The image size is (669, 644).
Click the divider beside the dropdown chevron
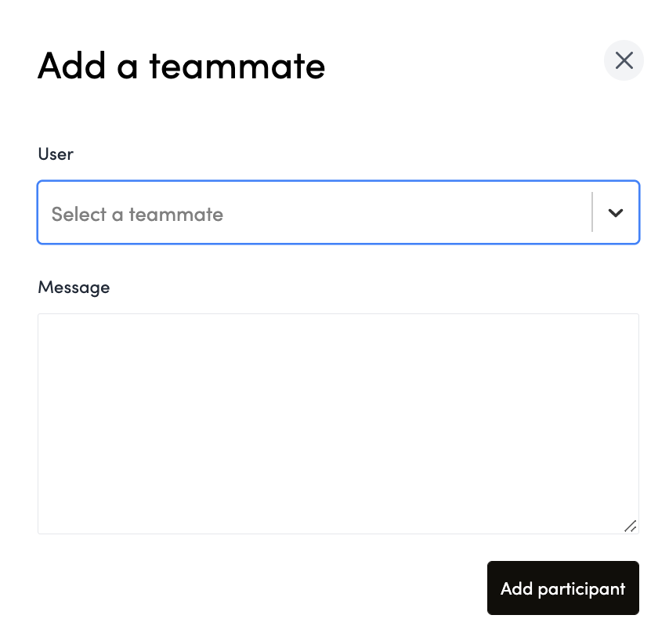592,213
